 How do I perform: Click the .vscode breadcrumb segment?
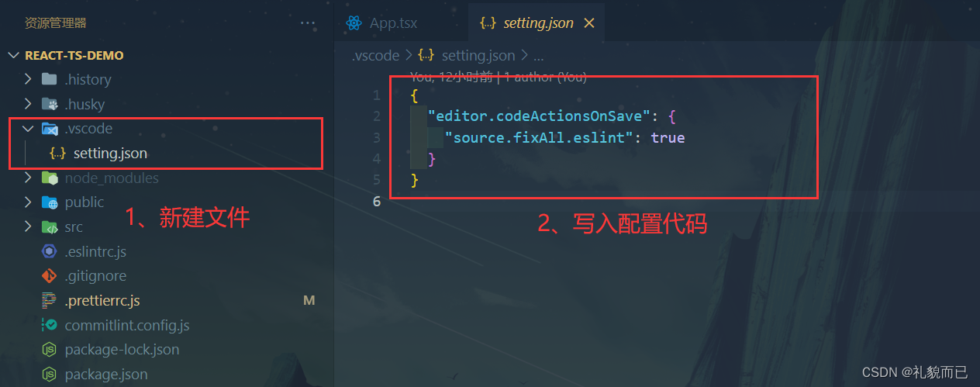[375, 55]
